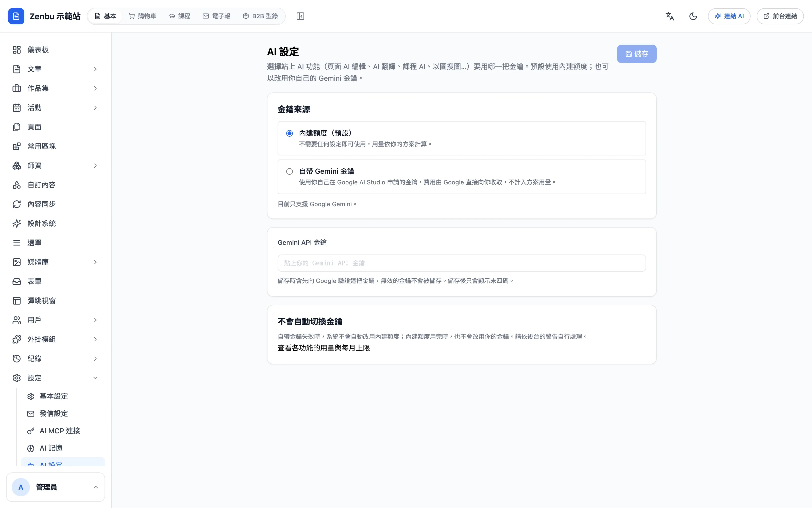Open 彈跳視窗 popup icon

point(17,301)
